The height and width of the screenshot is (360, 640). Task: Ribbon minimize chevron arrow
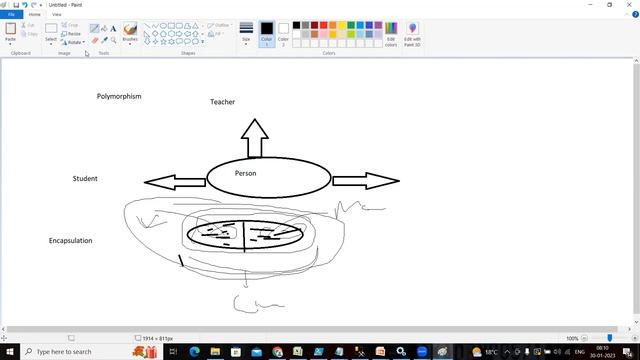pyautogui.click(x=627, y=14)
